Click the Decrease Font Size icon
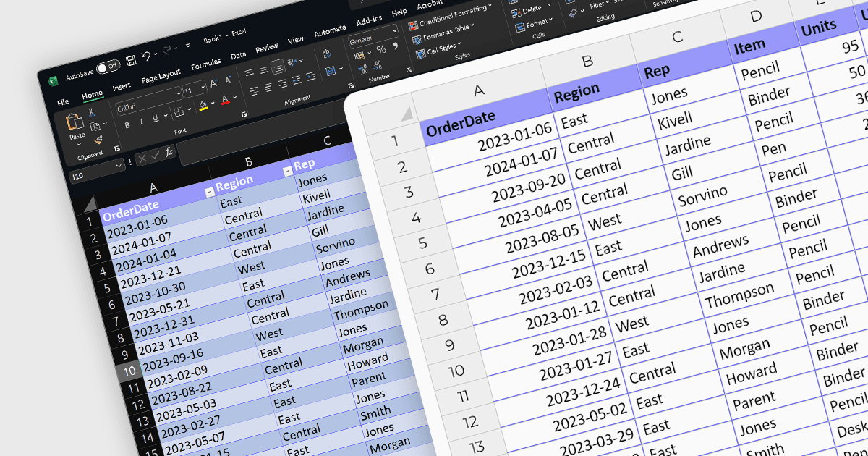The width and height of the screenshot is (868, 456). coord(228,80)
